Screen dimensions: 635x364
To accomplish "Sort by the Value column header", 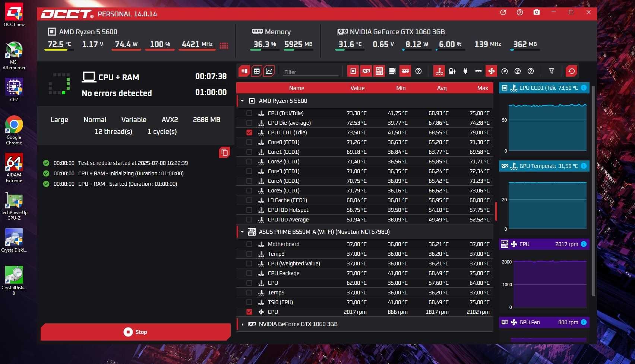I will (x=357, y=88).
